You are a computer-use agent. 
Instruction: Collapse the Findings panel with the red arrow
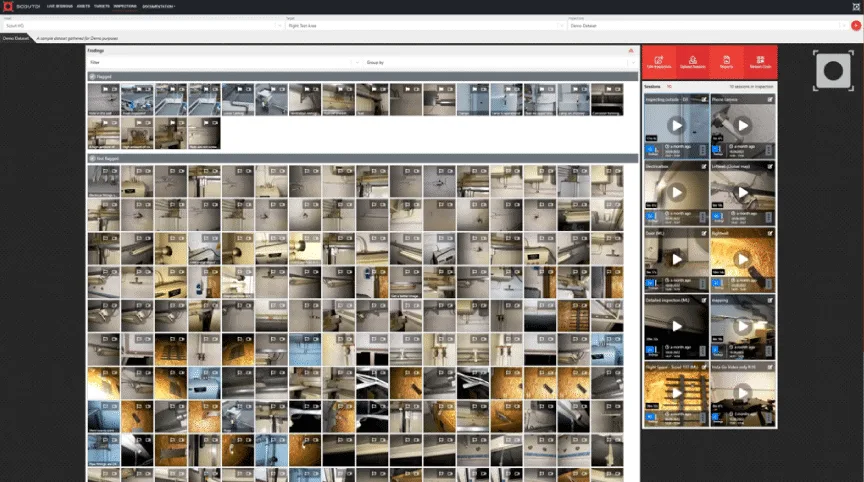(631, 51)
